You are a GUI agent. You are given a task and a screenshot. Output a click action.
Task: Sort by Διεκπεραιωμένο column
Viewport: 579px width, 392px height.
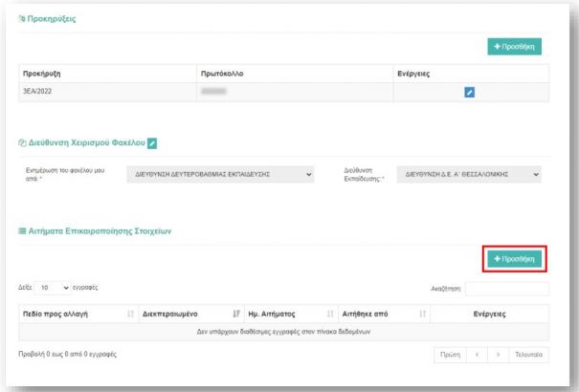pos(190,314)
